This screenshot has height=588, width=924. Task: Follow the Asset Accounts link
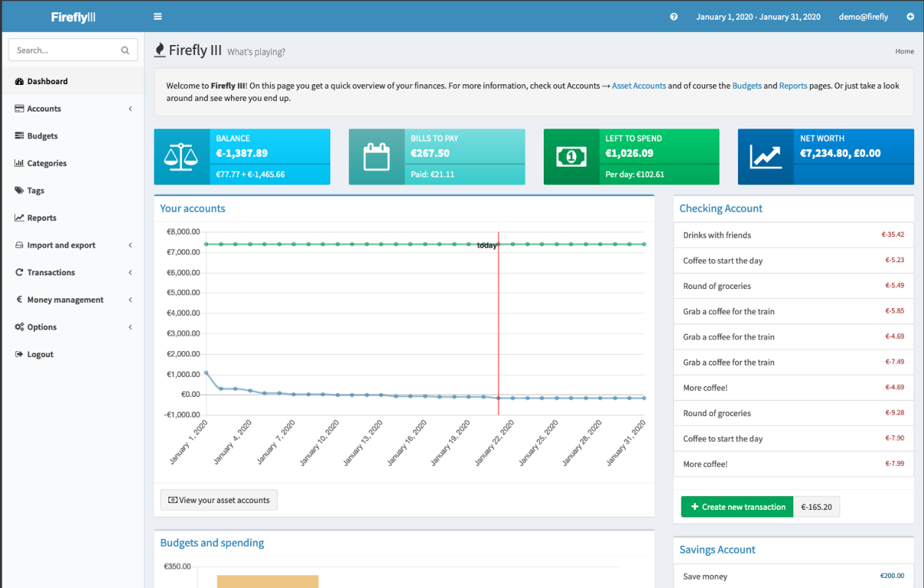tap(639, 86)
